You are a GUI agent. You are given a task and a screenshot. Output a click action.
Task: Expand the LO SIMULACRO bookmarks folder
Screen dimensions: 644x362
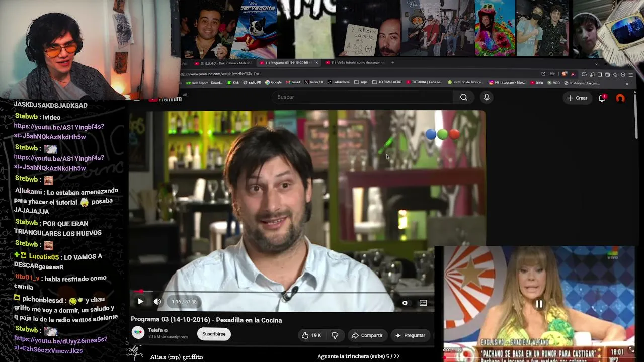387,82
